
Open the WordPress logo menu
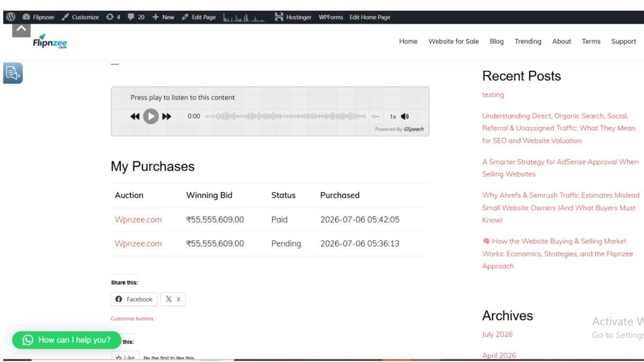tap(11, 17)
